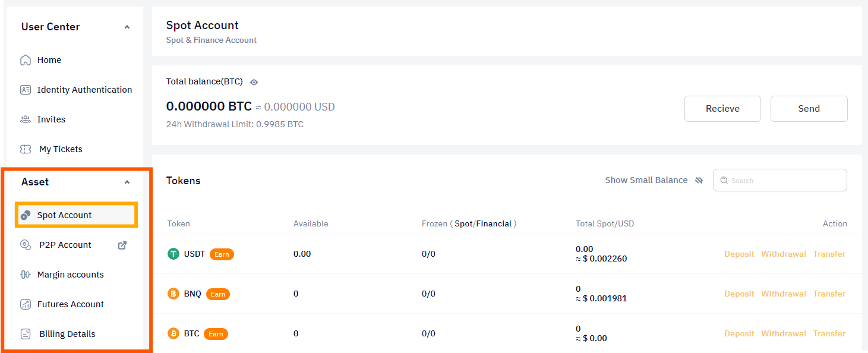Open P2P Account external link icon
Screen dimensions: 868x353
tap(122, 245)
